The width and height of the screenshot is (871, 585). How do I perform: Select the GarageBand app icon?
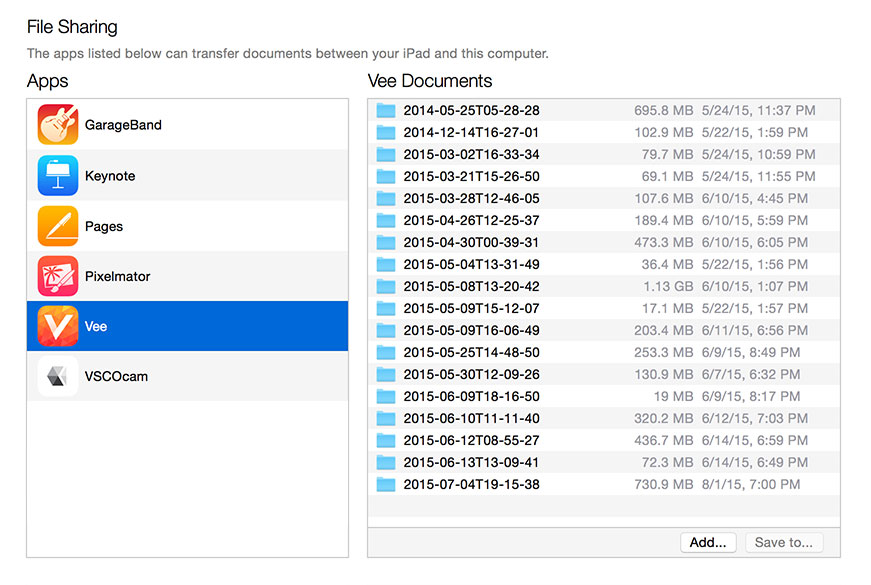click(x=58, y=124)
